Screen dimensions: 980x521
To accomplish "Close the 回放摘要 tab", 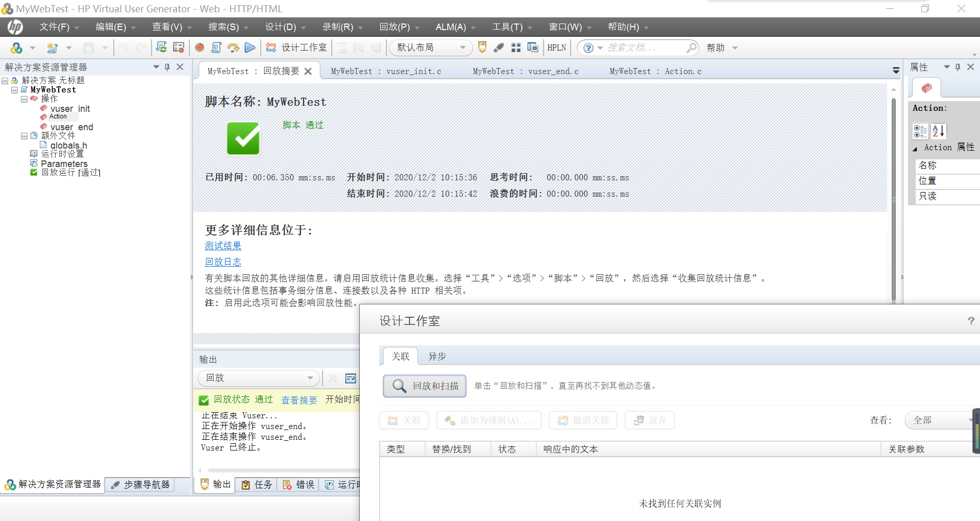I will [308, 72].
